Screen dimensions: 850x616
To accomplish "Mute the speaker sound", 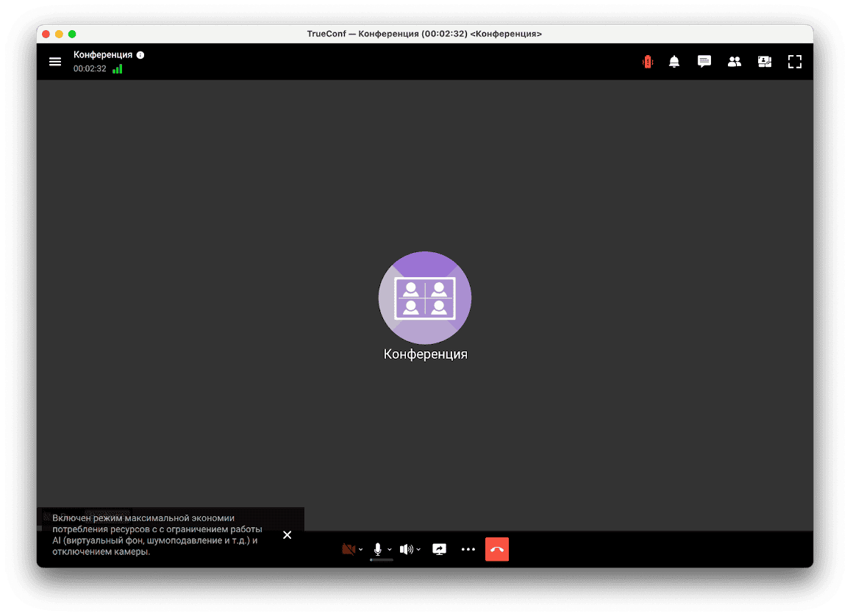I will tap(407, 549).
